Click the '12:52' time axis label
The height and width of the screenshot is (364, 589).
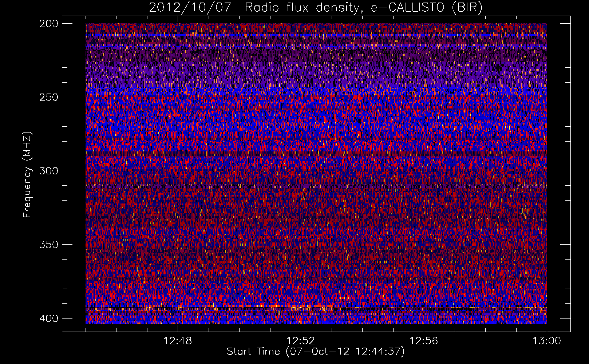301,341
